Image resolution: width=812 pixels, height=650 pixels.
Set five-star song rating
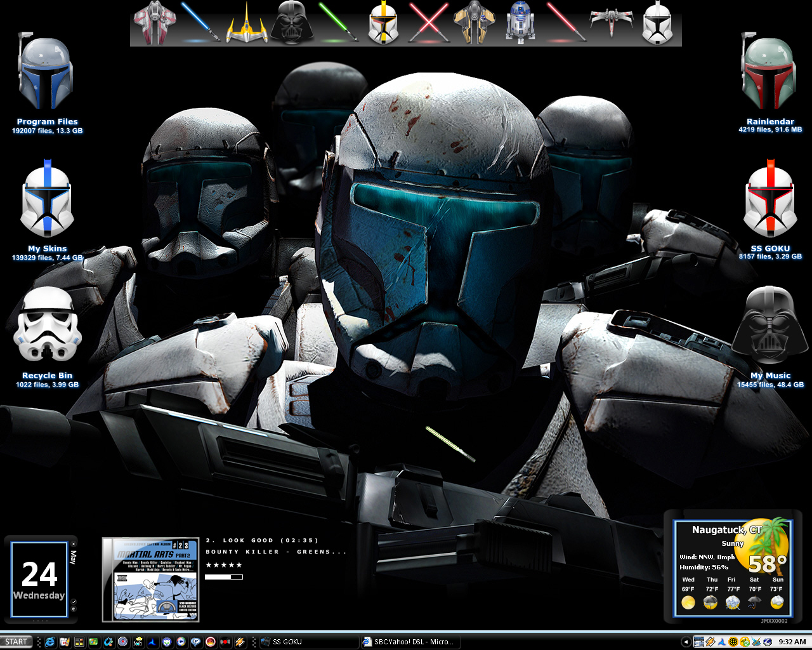(x=224, y=565)
